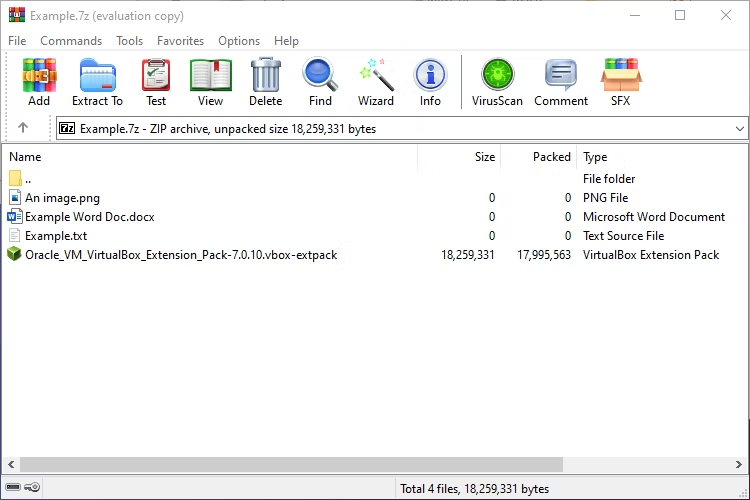Click the archive path address field
Image resolution: width=750 pixels, height=500 pixels.
(402, 128)
